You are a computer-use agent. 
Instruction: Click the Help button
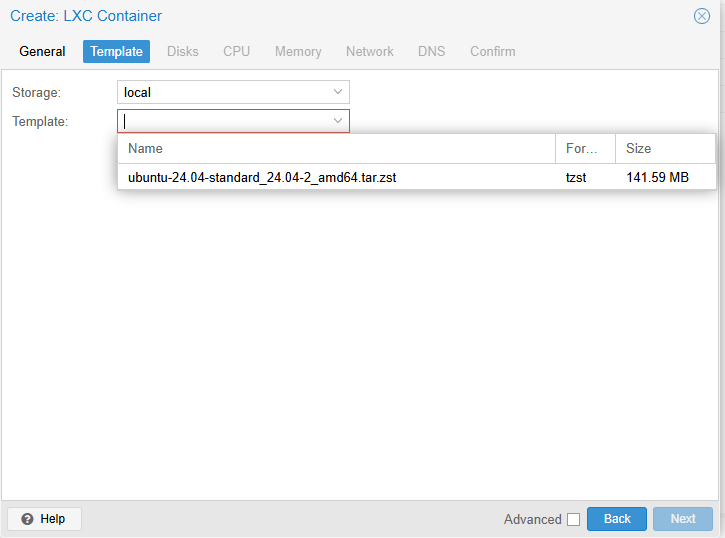(x=44, y=519)
